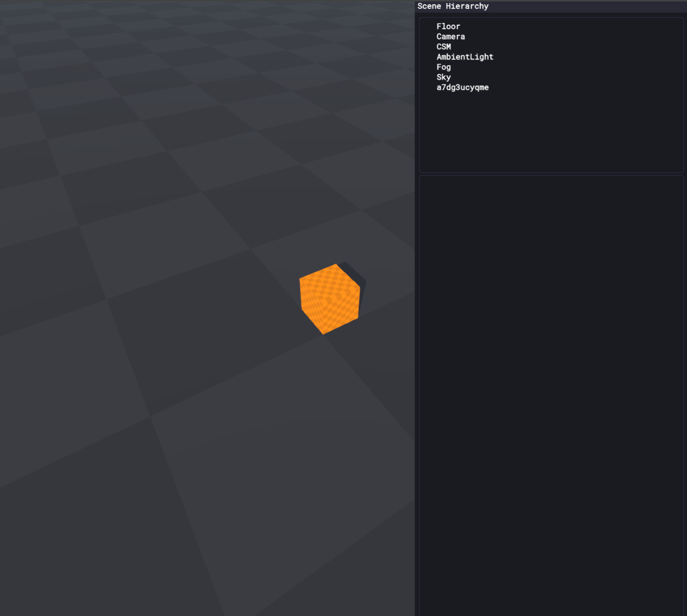Screen dimensions: 687x616
Task: Click the checkered floor in front of the cube
Action: click(271, 406)
